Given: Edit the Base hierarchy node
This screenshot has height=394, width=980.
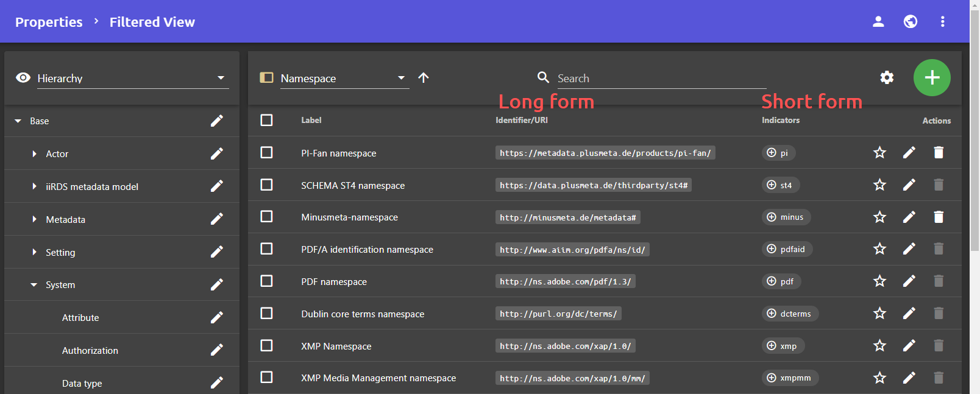Looking at the screenshot, I should pos(216,121).
